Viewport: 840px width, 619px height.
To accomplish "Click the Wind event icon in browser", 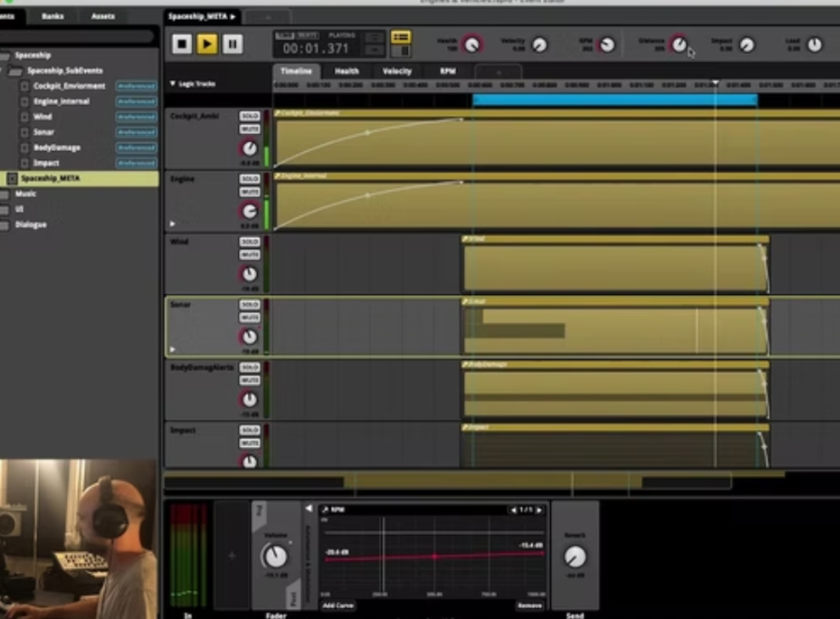I will tap(24, 117).
